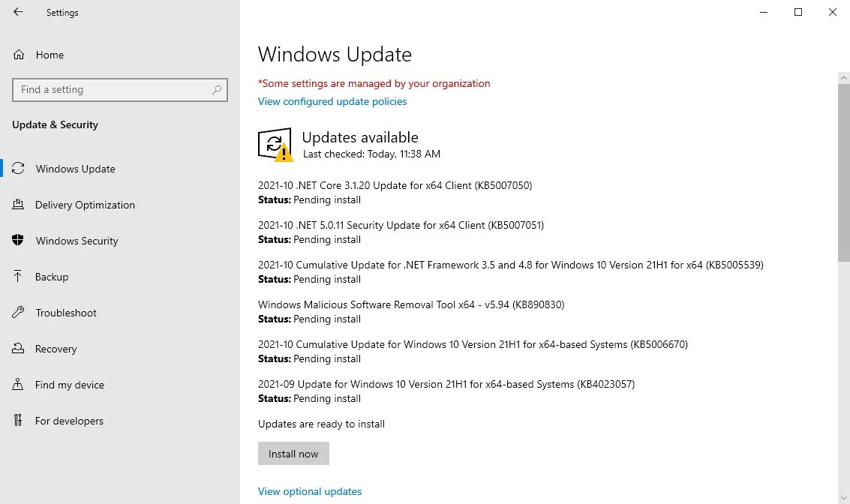Click Install now button

point(293,454)
